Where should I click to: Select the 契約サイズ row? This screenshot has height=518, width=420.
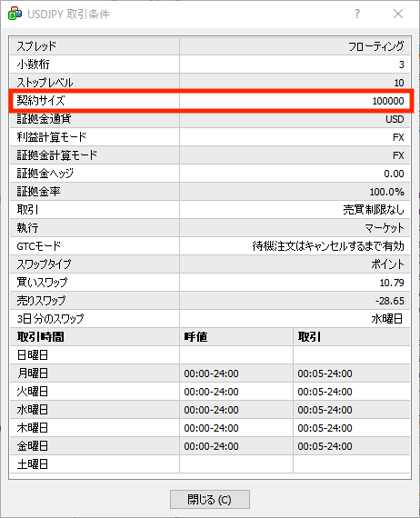coord(210,101)
